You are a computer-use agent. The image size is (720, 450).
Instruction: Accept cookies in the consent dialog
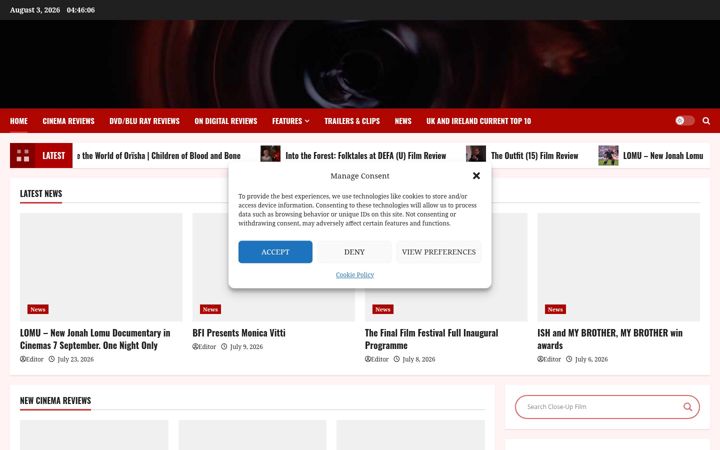pyautogui.click(x=275, y=252)
